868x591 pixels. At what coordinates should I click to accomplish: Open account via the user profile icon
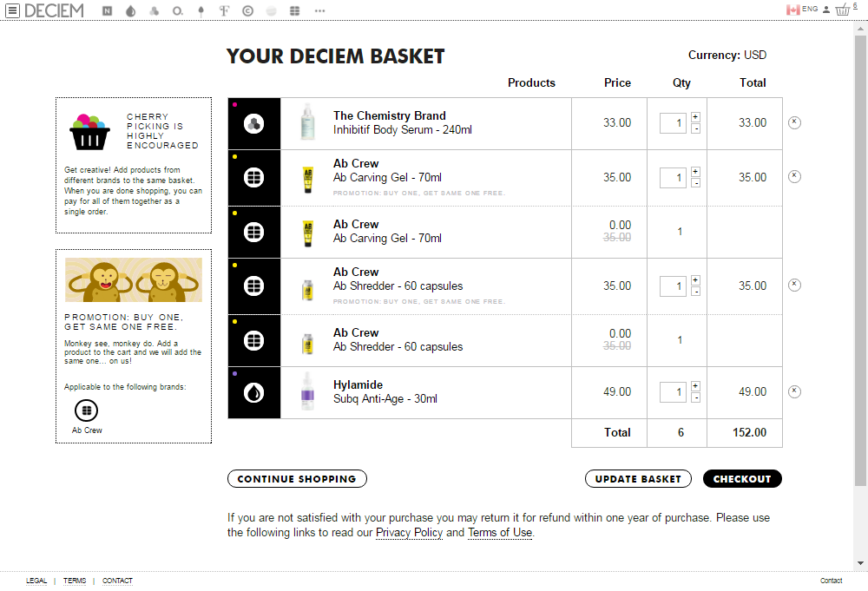[x=826, y=10]
